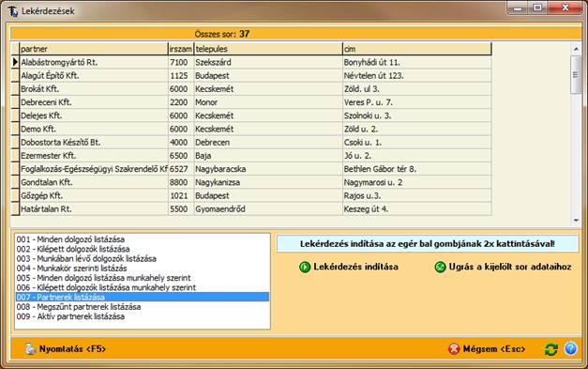Image resolution: width=588 pixels, height=369 pixels.
Task: Click the printer icon beside Nyomtatás
Action: pos(30,349)
